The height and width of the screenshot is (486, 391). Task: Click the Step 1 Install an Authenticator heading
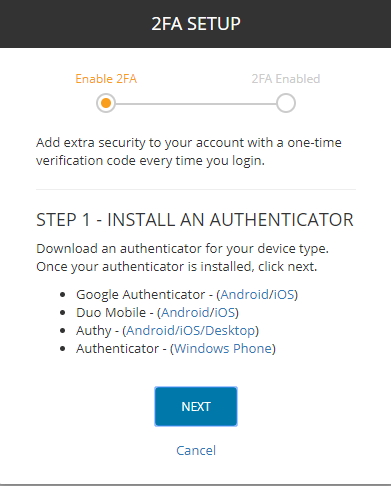[195, 220]
